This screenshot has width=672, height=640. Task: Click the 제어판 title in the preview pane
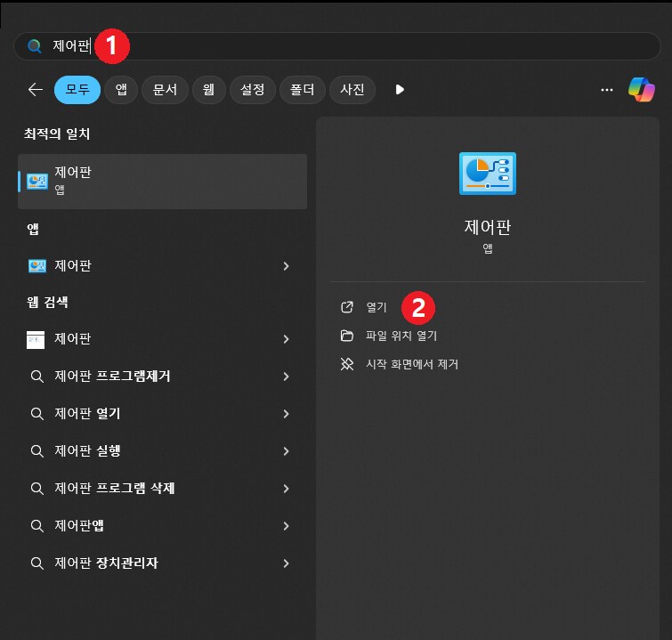pyautogui.click(x=488, y=227)
